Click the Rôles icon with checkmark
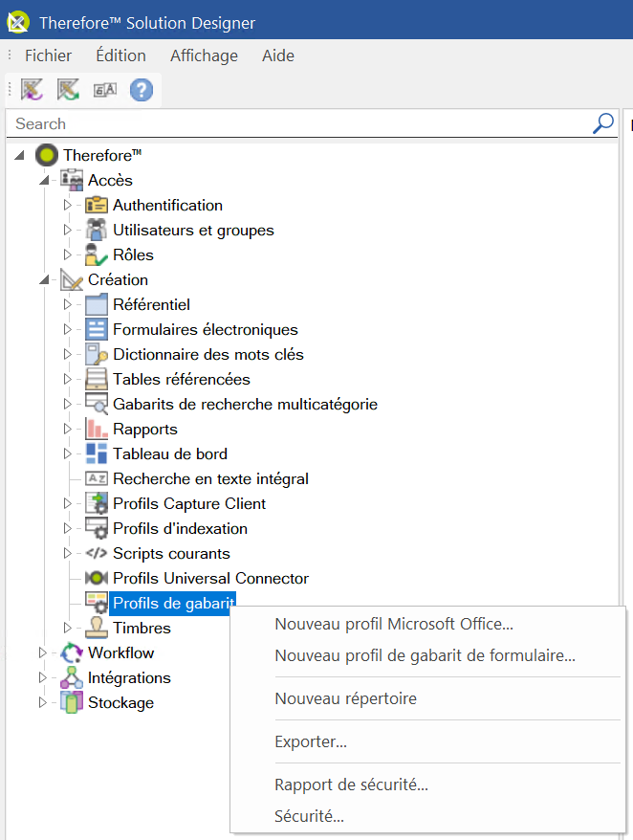This screenshot has width=633, height=840. 97,254
